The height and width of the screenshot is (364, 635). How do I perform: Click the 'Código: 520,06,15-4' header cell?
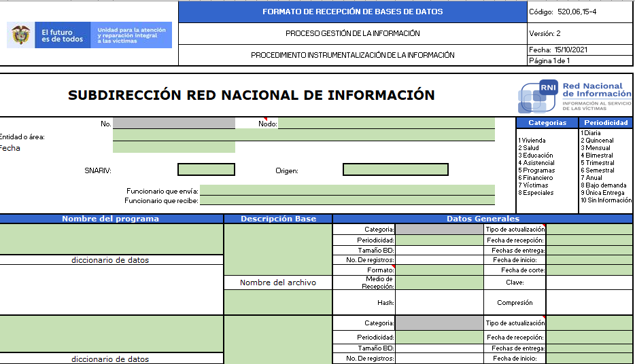(x=580, y=12)
